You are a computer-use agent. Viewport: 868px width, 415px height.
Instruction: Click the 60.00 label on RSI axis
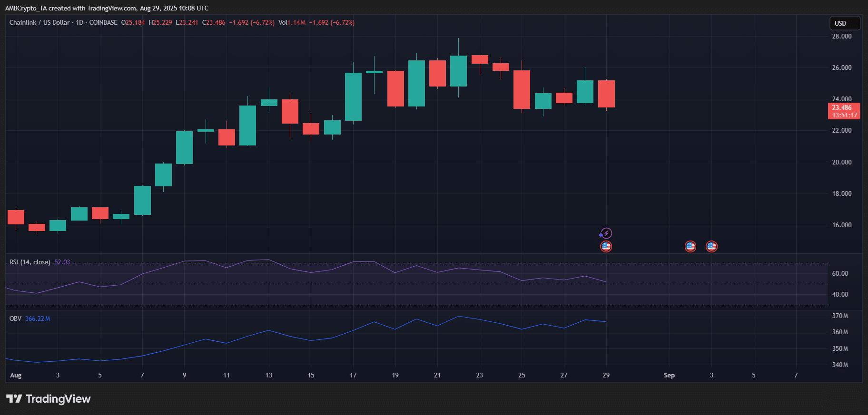tap(840, 273)
